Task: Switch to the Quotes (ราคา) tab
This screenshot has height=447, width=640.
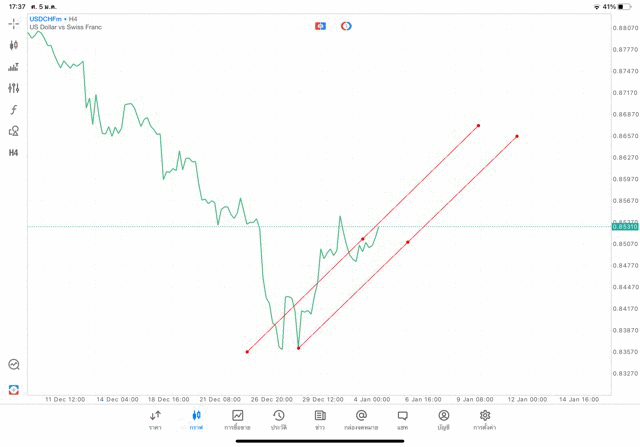Action: [155, 420]
